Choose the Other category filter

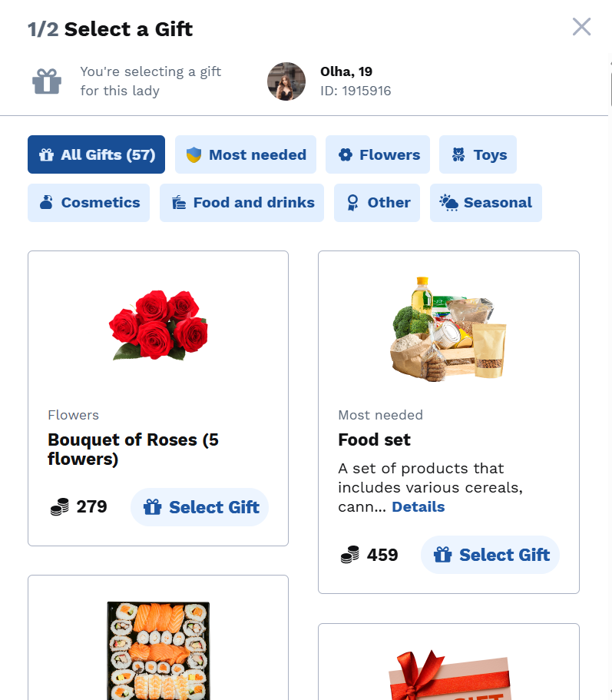[x=377, y=203]
